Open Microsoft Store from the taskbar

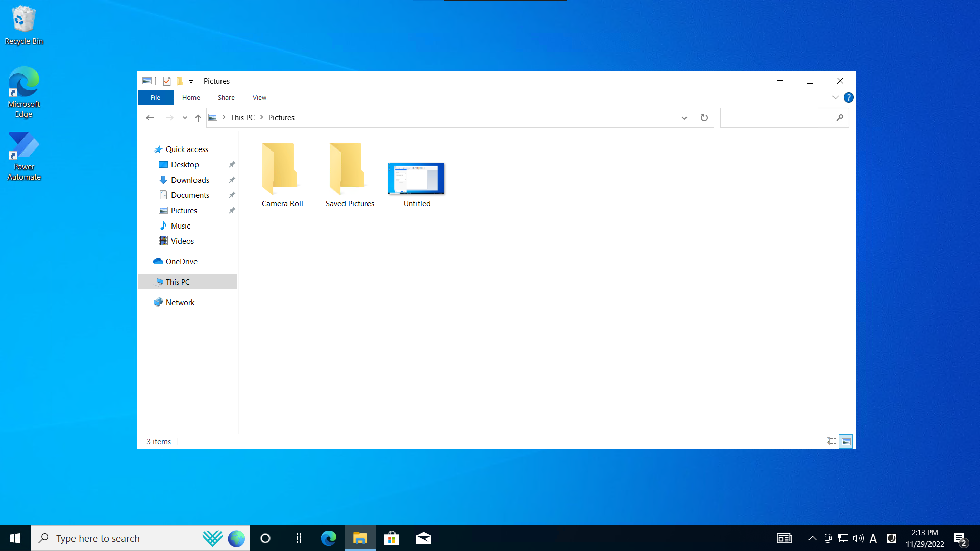pyautogui.click(x=391, y=538)
